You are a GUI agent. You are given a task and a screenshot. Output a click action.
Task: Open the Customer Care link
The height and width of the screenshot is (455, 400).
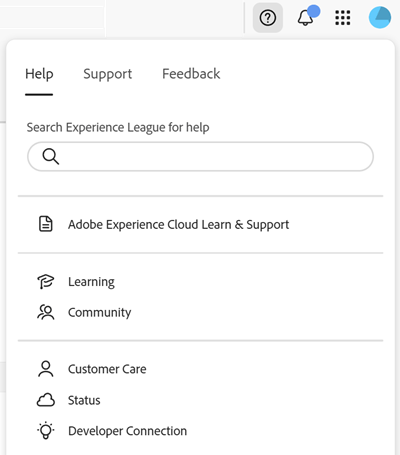pos(107,369)
